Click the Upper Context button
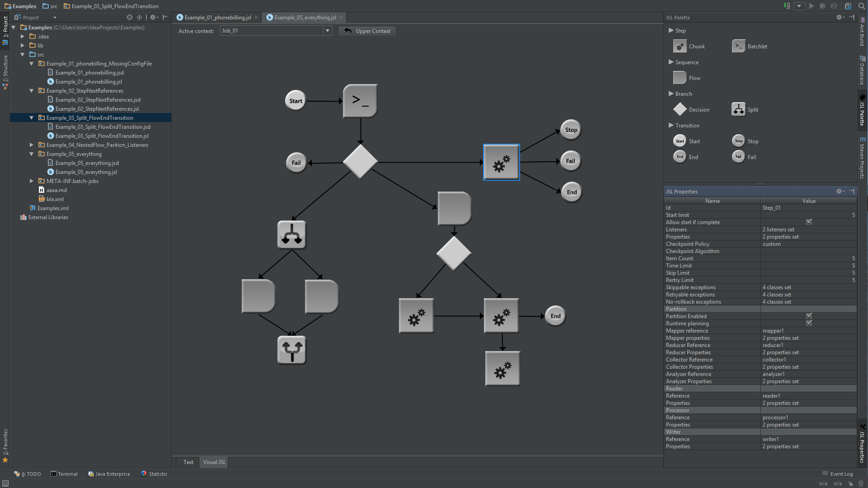This screenshot has width=868, height=488. tap(367, 31)
